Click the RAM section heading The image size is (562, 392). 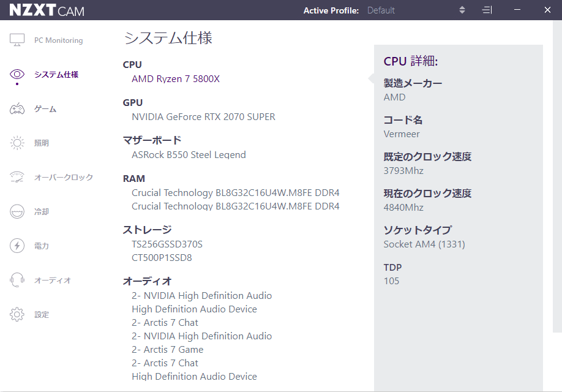pyautogui.click(x=134, y=179)
